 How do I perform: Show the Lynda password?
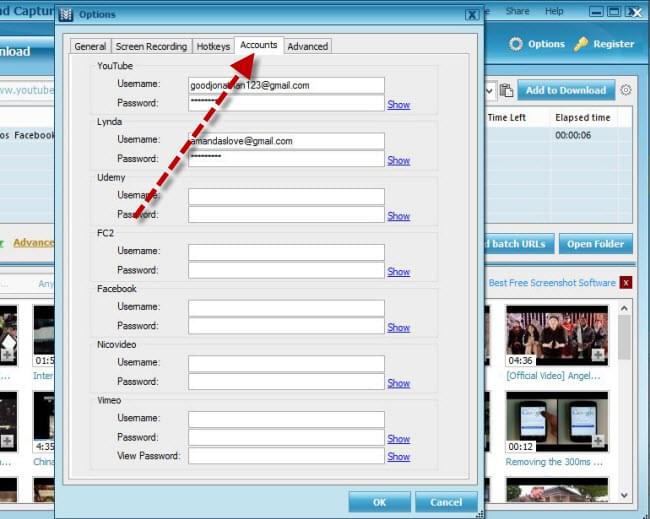click(x=398, y=160)
